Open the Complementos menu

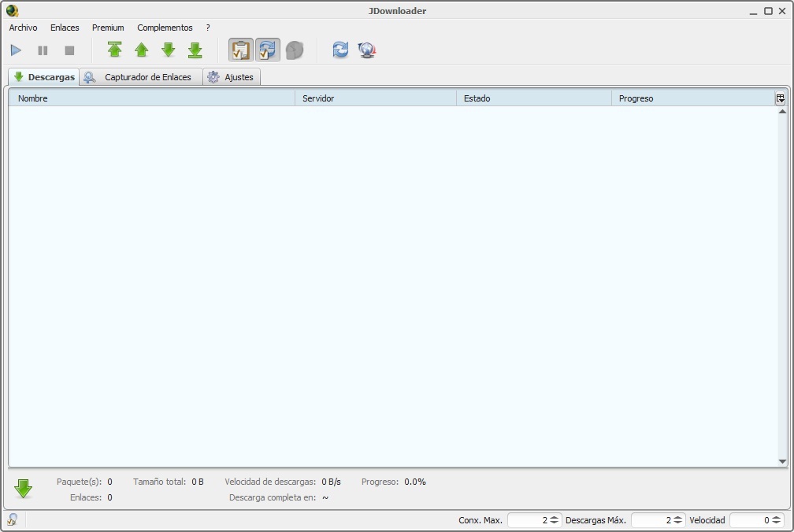click(x=165, y=28)
